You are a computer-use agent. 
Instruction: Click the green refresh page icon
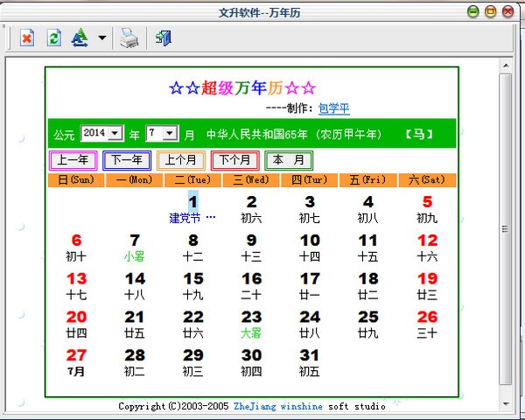[53, 38]
